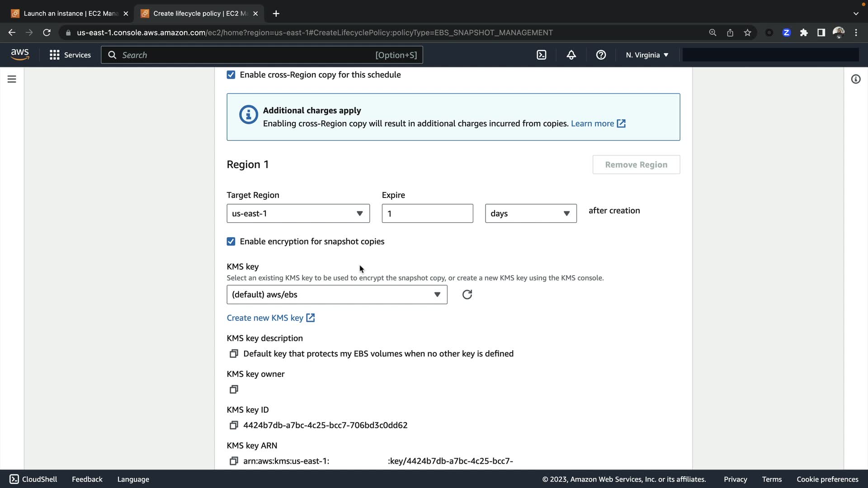868x488 pixels.
Task: Toggle Enable encryption for snapshot copies
Action: 231,242
